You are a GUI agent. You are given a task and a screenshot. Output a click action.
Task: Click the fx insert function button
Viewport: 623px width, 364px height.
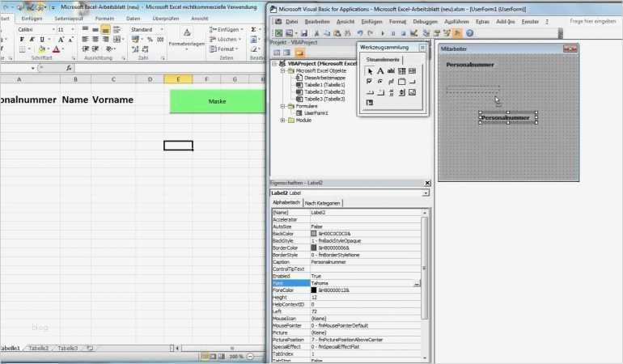coord(69,68)
